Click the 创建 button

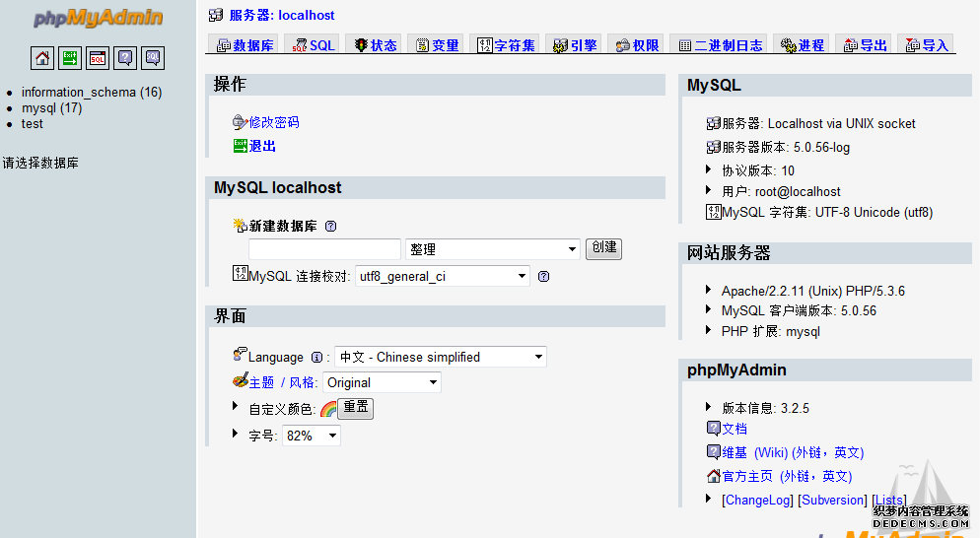(x=603, y=248)
